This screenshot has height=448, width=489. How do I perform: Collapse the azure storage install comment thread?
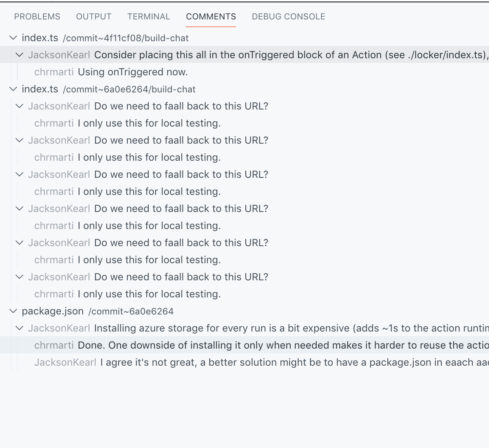click(19, 328)
